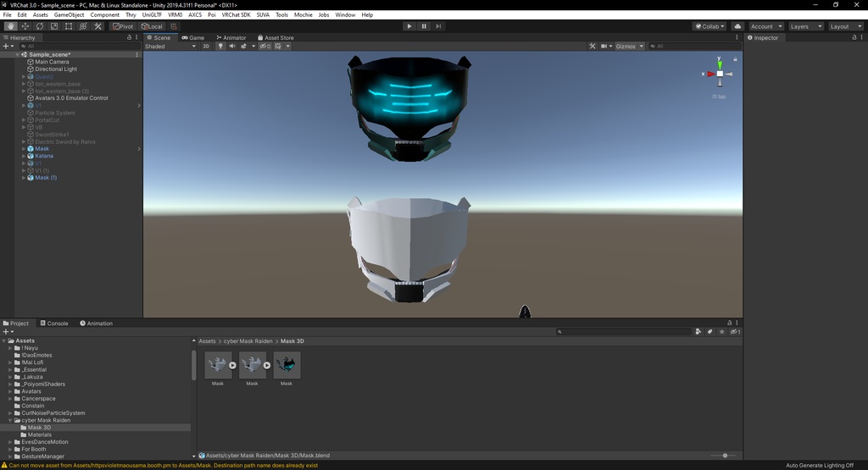Expand the _PoiyomiShaders folder
Screen dimensions: 868x470
[x=10, y=384]
